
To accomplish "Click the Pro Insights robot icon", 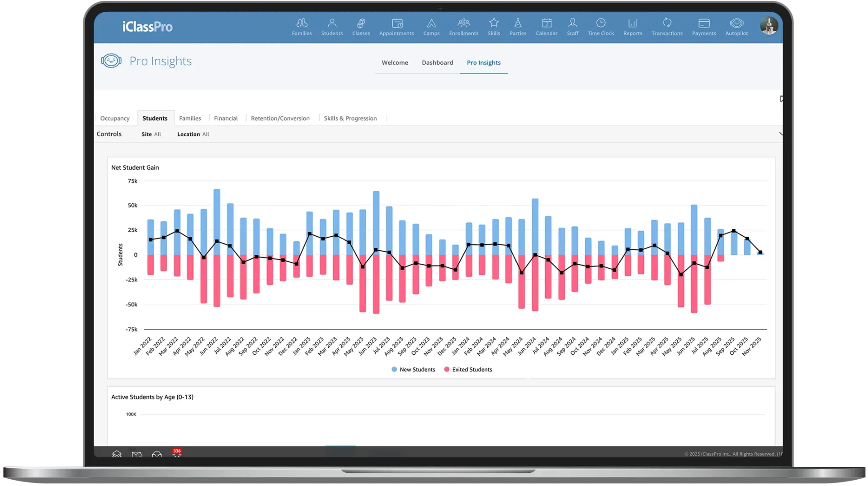I will tap(111, 61).
